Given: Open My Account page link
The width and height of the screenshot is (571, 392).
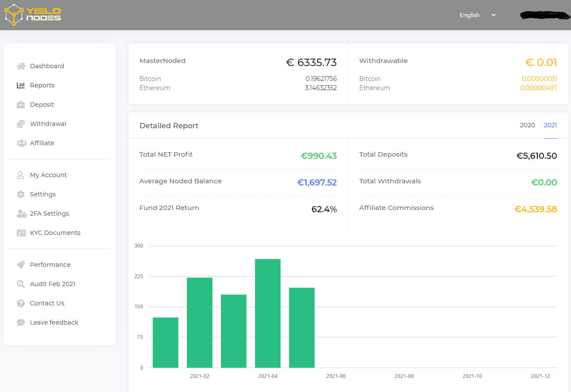Looking at the screenshot, I should (x=48, y=175).
